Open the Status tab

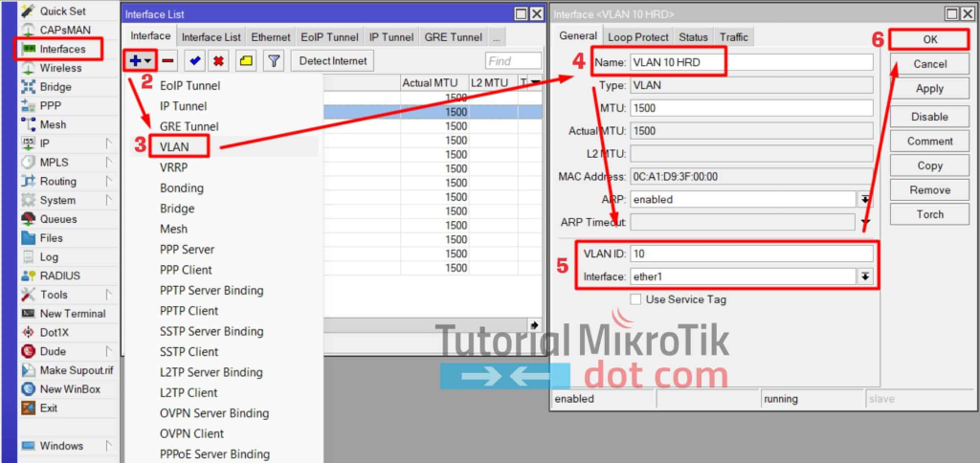point(693,37)
